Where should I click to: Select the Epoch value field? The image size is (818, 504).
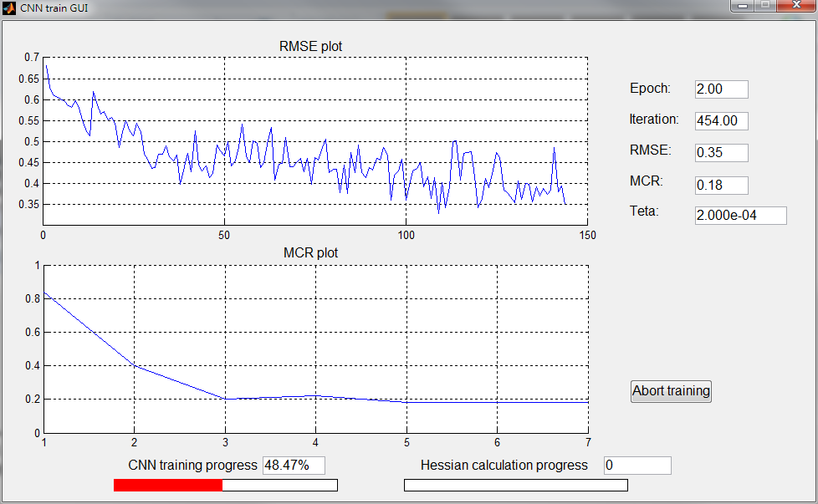point(722,89)
